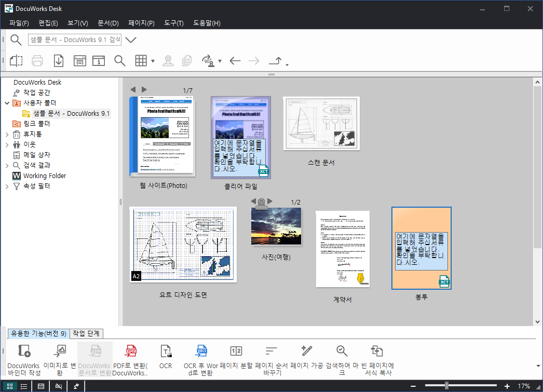Viewport: 543px width, 392px height.
Task: Collapse the 사용자 폴더 tree node
Action: coord(7,103)
